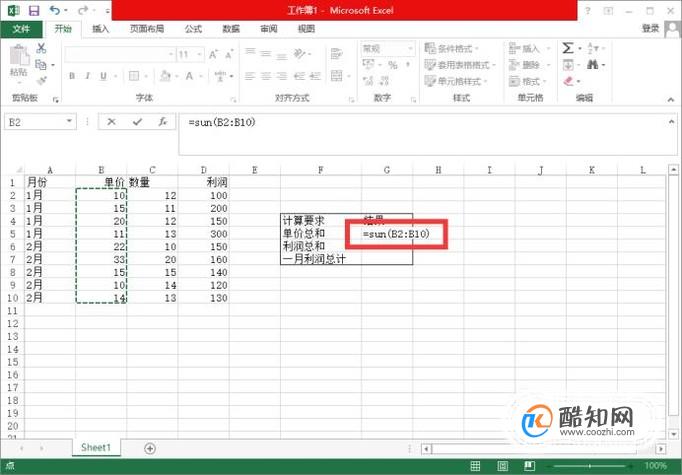682x475 pixels.
Task: Click the Fill Color bucket icon
Action: (165, 76)
